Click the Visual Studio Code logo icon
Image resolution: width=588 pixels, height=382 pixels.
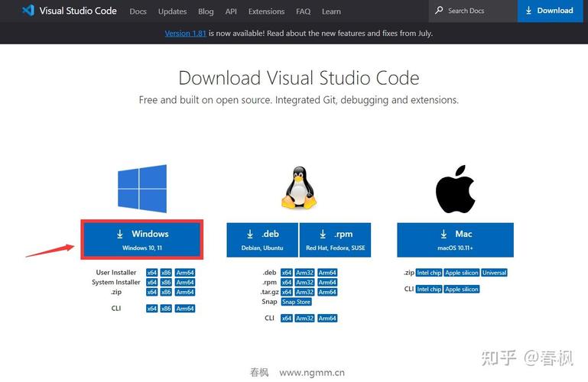point(28,11)
